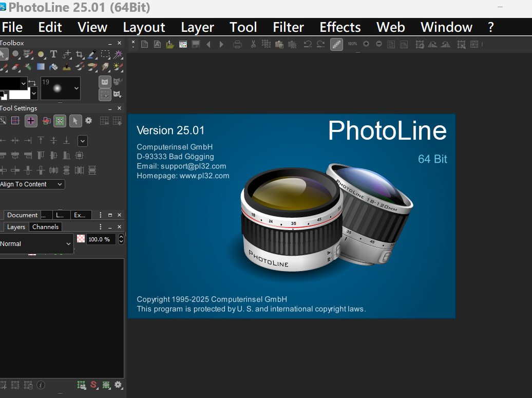Viewport: 532px width, 398px height.
Task: Toggle the cat-face mask button
Action: [x=105, y=82]
